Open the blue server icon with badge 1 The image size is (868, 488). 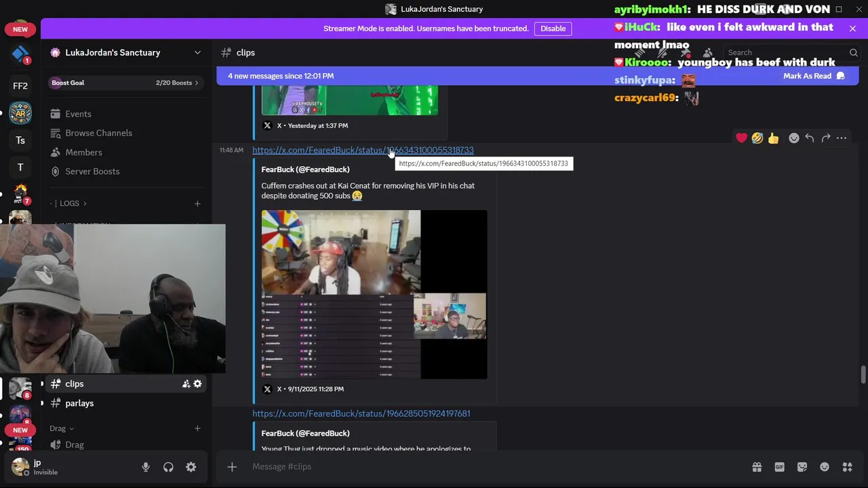[20, 54]
